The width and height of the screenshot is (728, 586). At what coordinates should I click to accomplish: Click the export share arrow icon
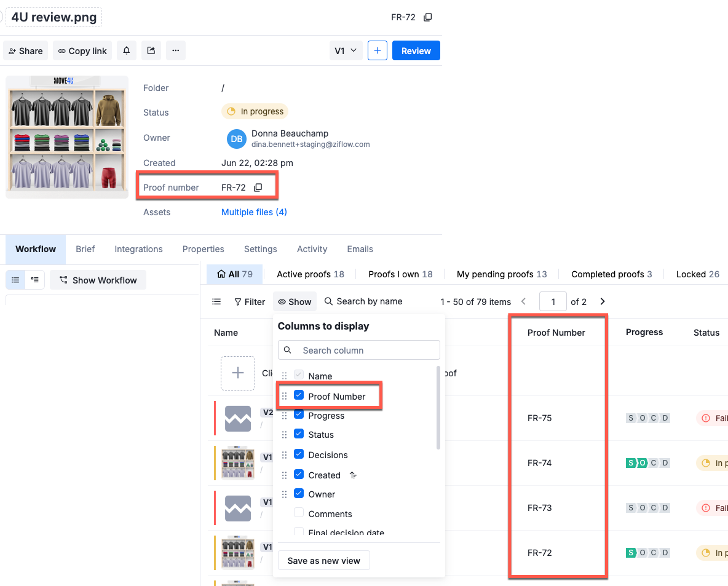coord(151,50)
